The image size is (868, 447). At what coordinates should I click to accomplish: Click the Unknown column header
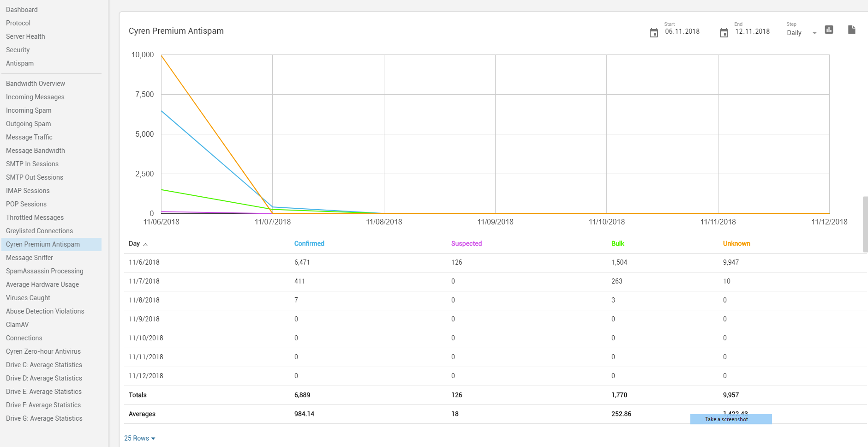click(736, 243)
